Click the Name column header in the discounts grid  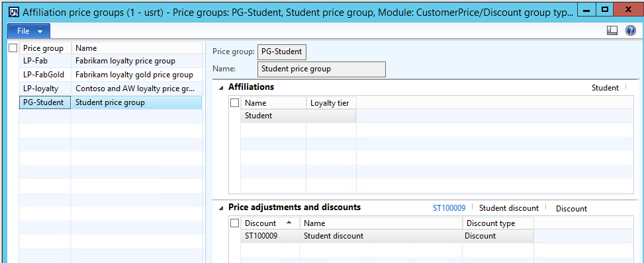(381, 223)
